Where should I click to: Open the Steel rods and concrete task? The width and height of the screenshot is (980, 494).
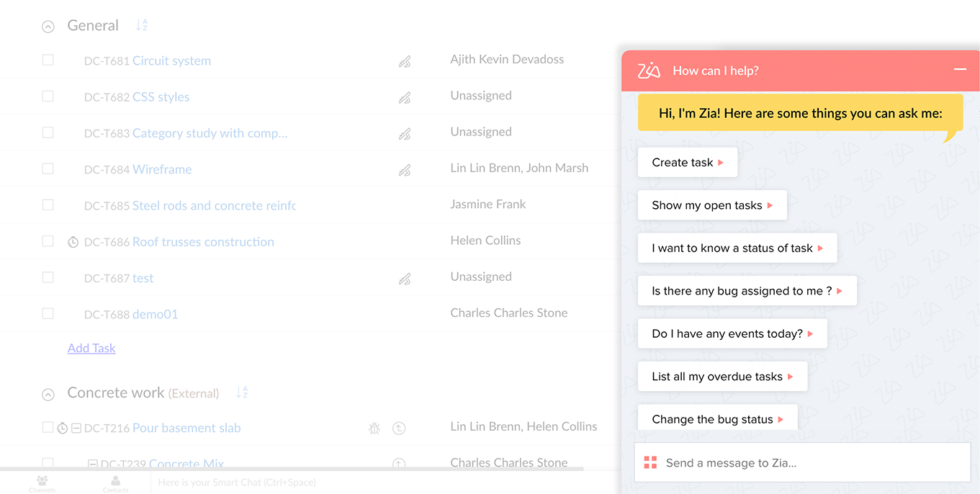pyautogui.click(x=214, y=205)
